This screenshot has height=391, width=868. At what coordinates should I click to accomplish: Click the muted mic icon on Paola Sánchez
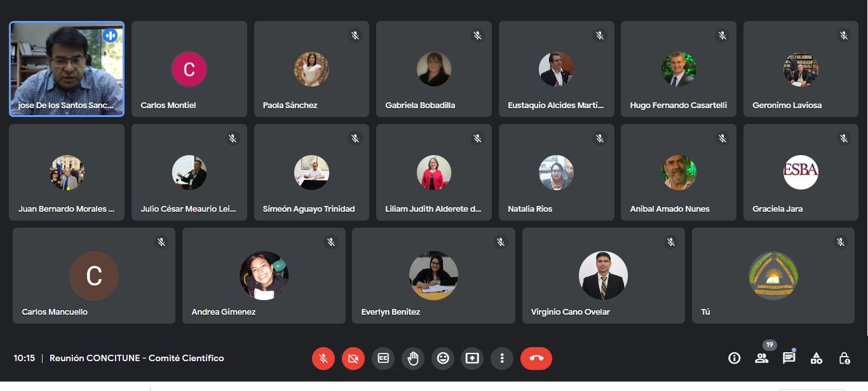click(x=355, y=35)
